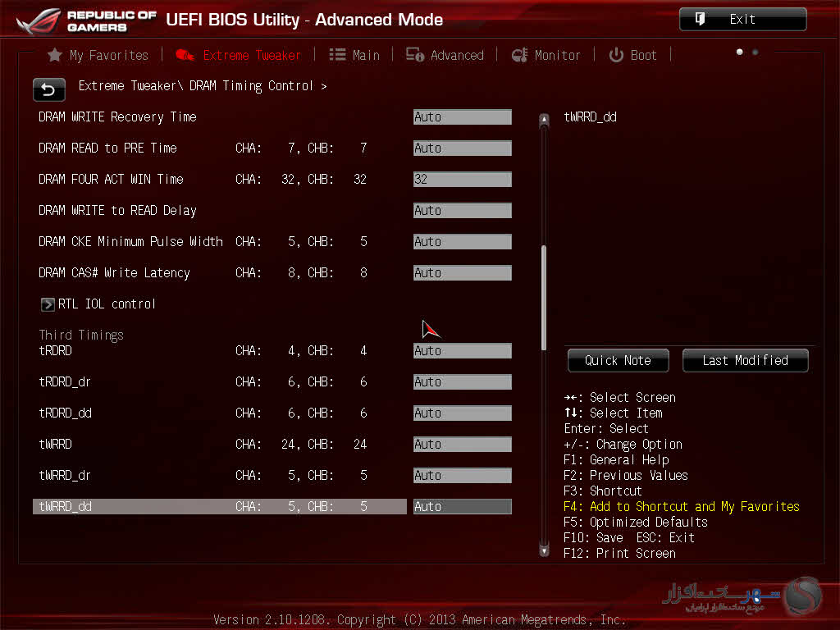840x630 pixels.
Task: Click the Advanced tab chip icon
Action: click(x=415, y=55)
